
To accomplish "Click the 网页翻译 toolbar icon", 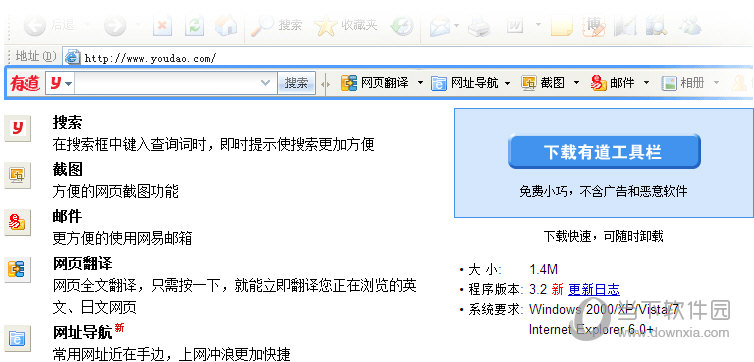I will [349, 83].
